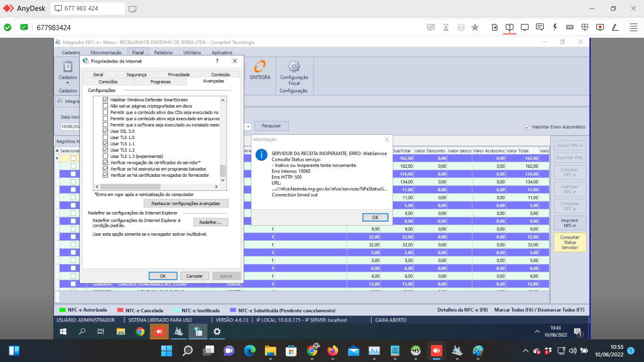Open the Configuração Fiscal gear icon
644x362 pixels.
(x=294, y=66)
